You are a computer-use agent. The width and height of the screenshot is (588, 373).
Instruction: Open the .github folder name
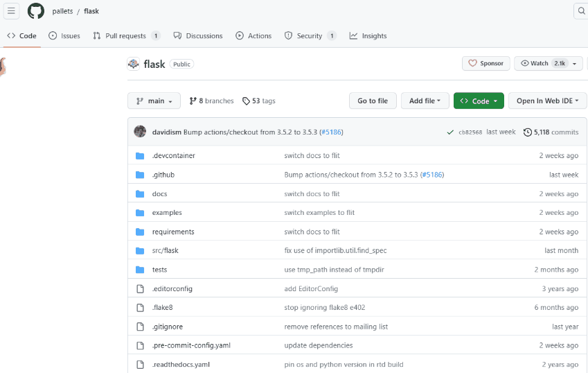pyautogui.click(x=163, y=175)
